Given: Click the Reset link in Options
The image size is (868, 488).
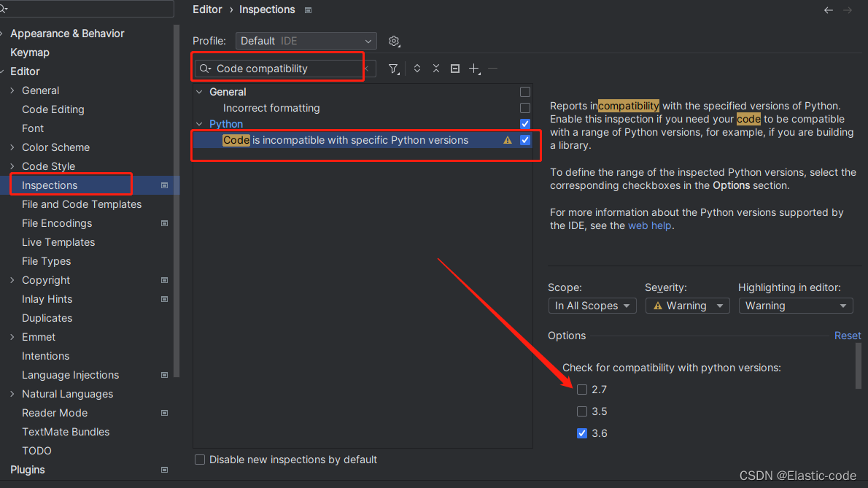Looking at the screenshot, I should coord(847,336).
